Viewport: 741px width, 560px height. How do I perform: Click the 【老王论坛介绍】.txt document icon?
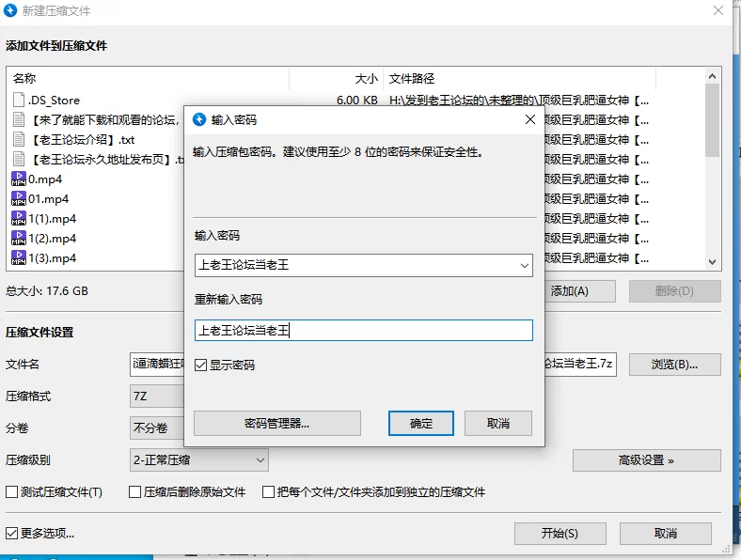coord(19,139)
